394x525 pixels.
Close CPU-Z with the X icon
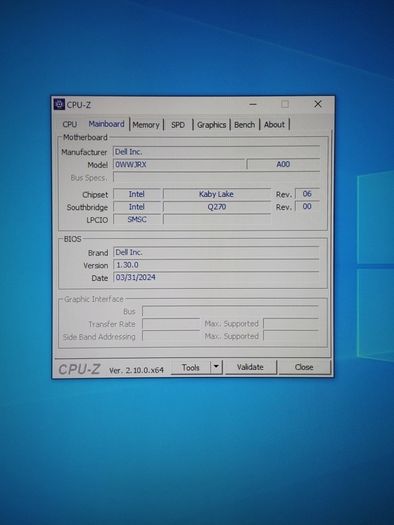click(318, 104)
